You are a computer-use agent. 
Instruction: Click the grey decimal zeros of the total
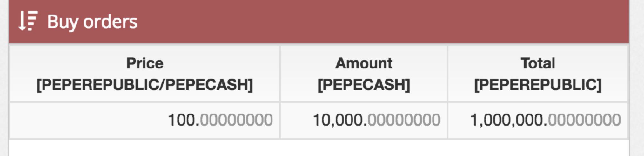point(584,120)
